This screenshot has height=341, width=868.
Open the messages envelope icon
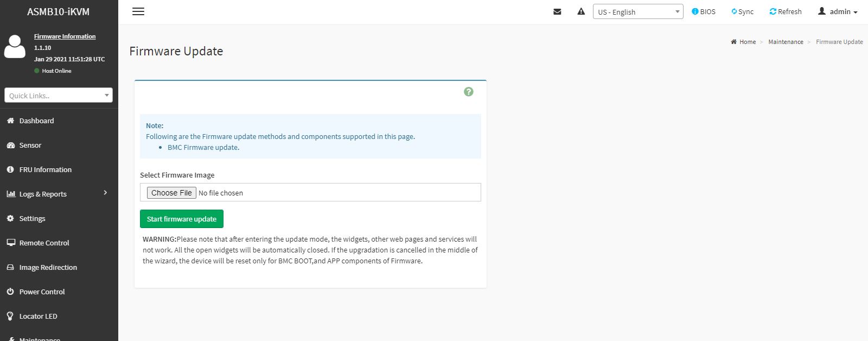tap(557, 11)
